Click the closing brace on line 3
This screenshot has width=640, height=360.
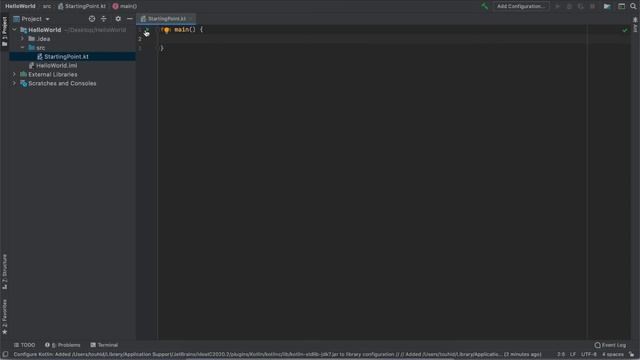[162, 48]
